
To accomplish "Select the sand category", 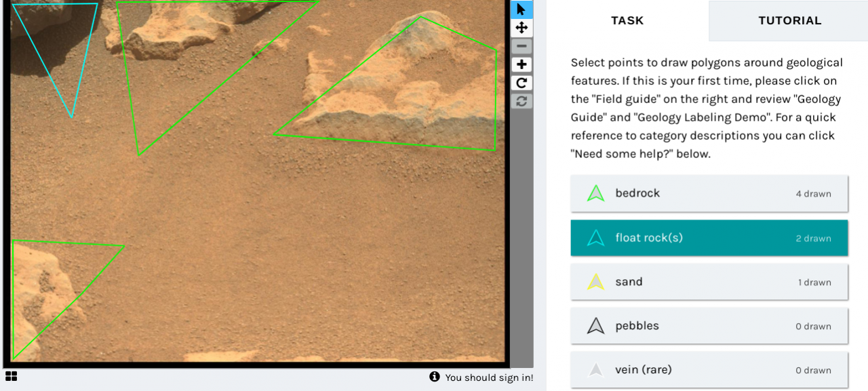I will [x=709, y=282].
